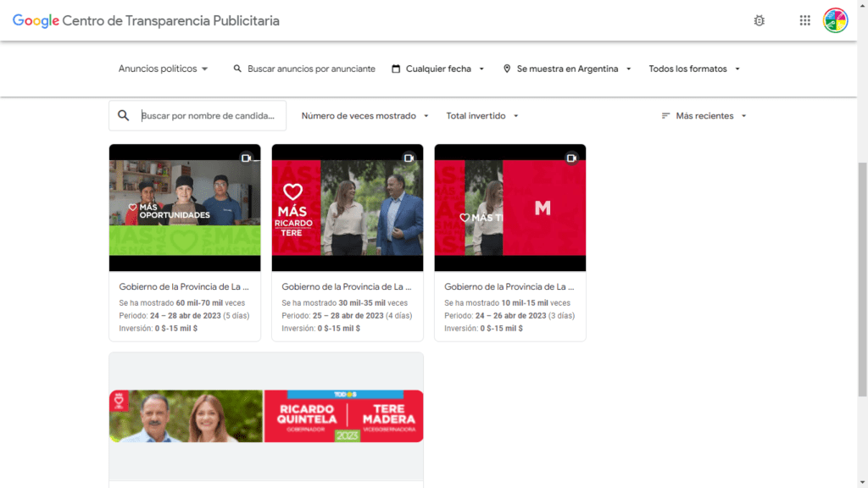The width and height of the screenshot is (868, 488).
Task: Open the account profile avatar
Action: [835, 20]
